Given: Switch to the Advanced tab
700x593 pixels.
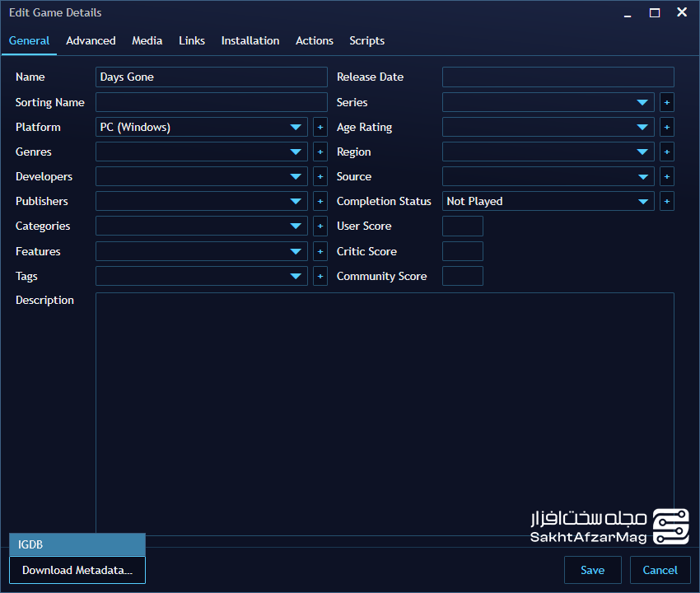Looking at the screenshot, I should (91, 40).
